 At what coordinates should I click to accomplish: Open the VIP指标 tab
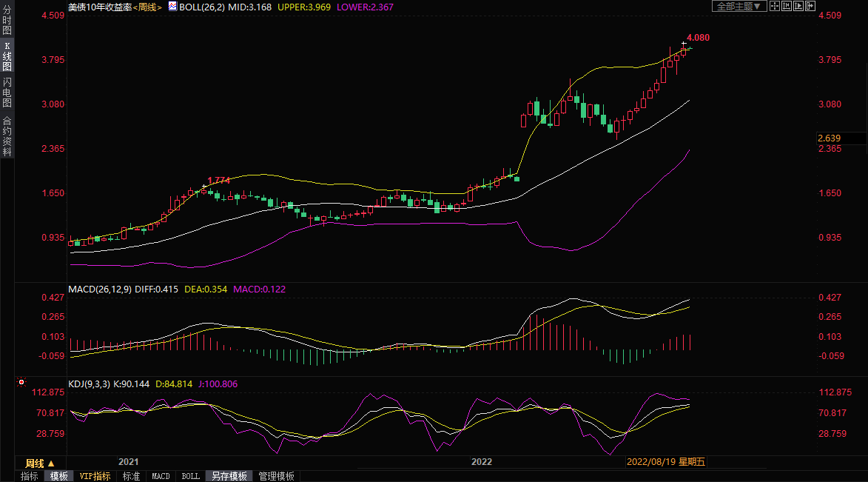95,476
